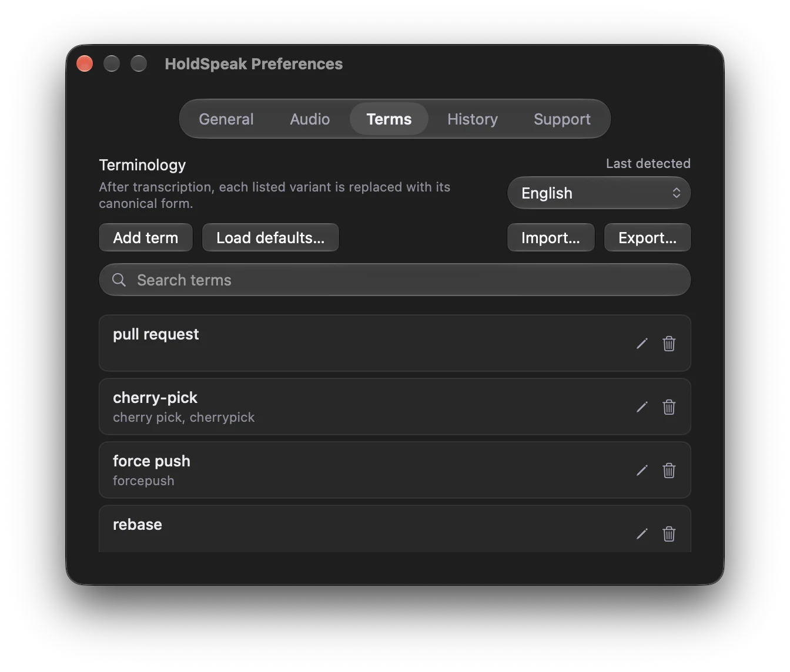Select the "force push" term name
Image resolution: width=790 pixels, height=672 pixels.
tap(152, 462)
